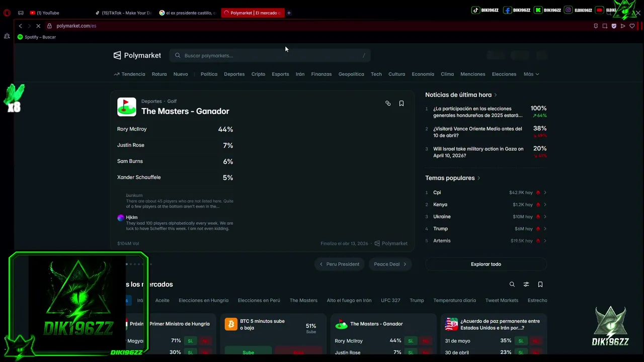Open news item about Vance visiting Oriente Medio
This screenshot has height=362, width=644.
(x=486, y=132)
